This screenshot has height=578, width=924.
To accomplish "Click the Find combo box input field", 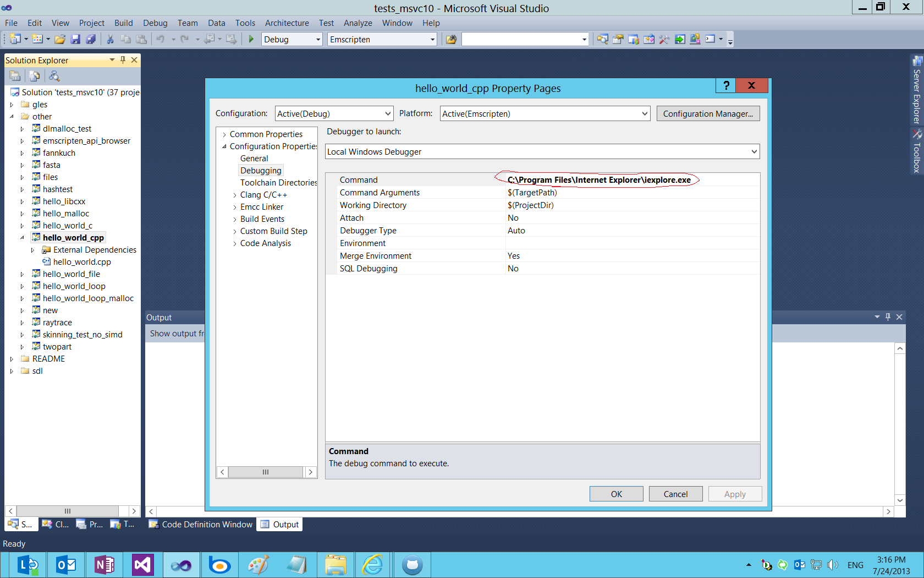I will 521,39.
